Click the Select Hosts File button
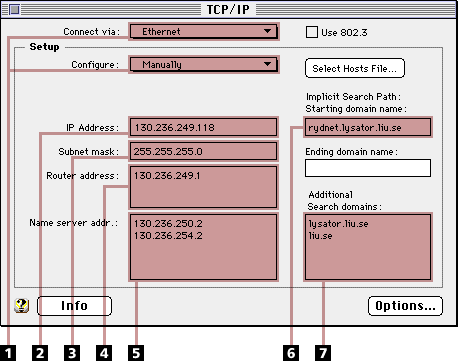This screenshot has height=361, width=458. coord(355,68)
